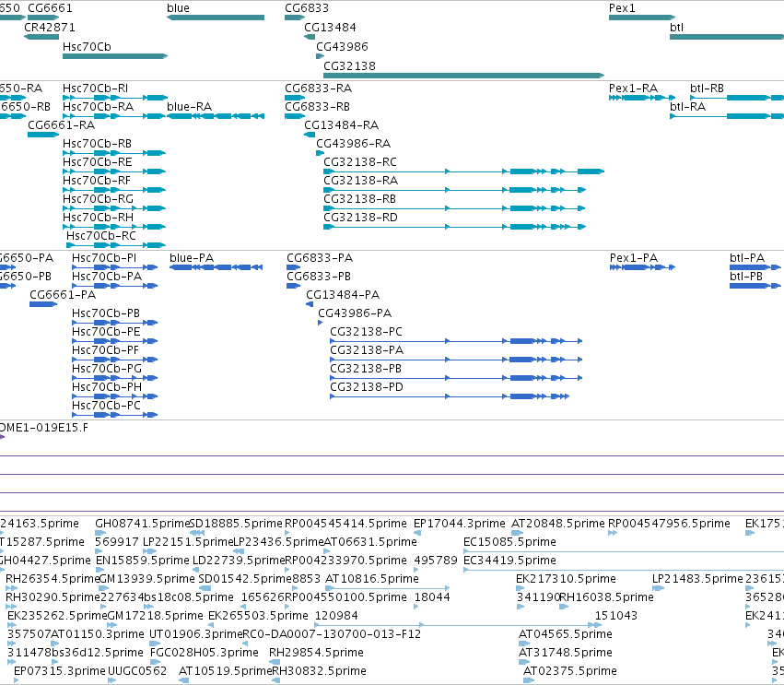Select the CG6833-RA transcript label
Screen dimensions: 784x685
pos(319,89)
